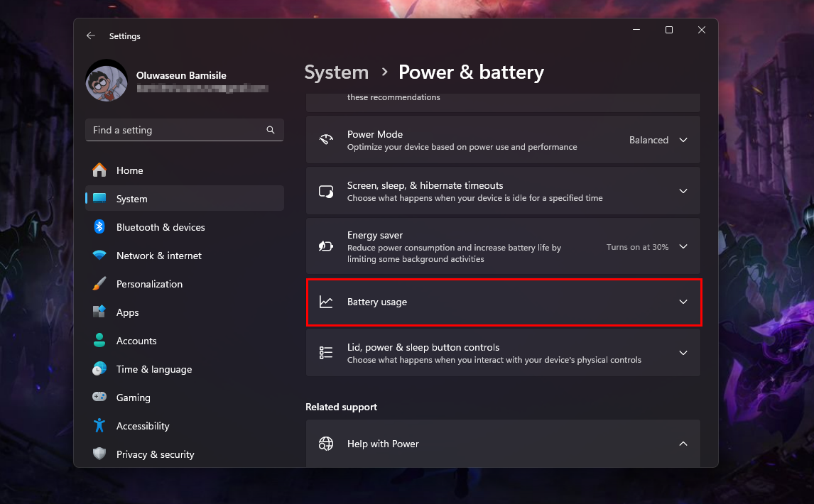Click the magnifier search icon
This screenshot has width=814, height=504.
tap(271, 130)
